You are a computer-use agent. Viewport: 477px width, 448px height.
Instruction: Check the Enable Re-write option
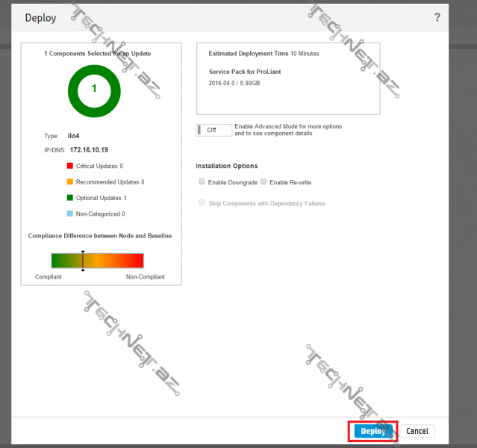pos(263,181)
